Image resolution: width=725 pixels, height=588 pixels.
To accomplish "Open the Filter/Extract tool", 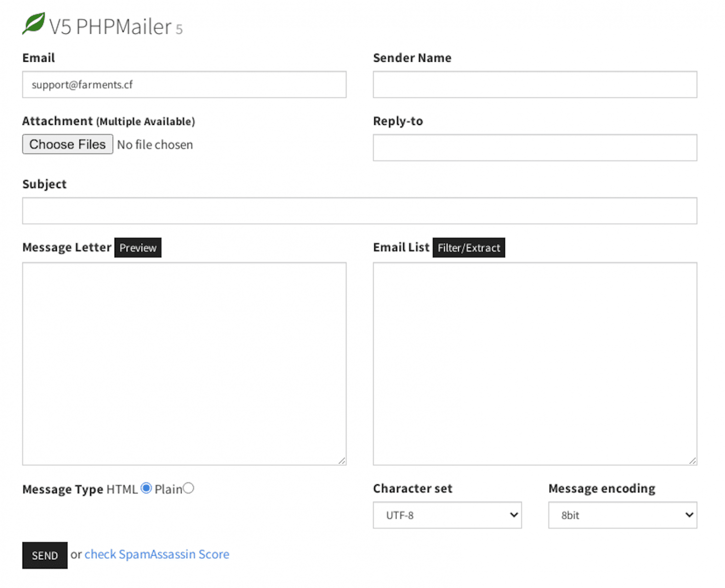I will (469, 247).
